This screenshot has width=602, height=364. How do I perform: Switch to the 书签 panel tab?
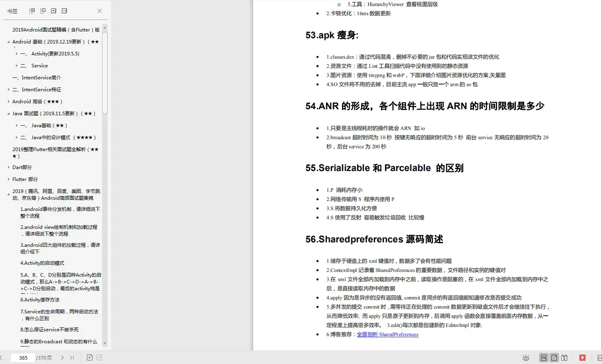pos(12,11)
